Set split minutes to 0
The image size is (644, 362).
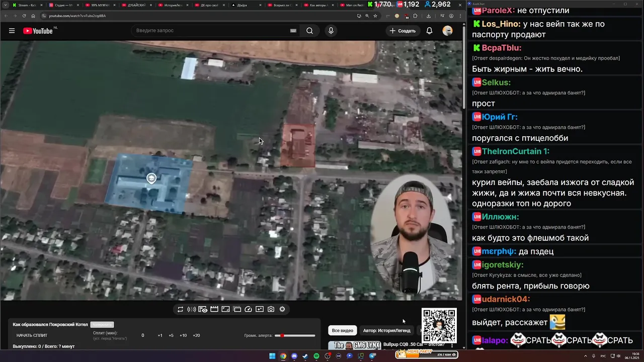click(x=142, y=335)
